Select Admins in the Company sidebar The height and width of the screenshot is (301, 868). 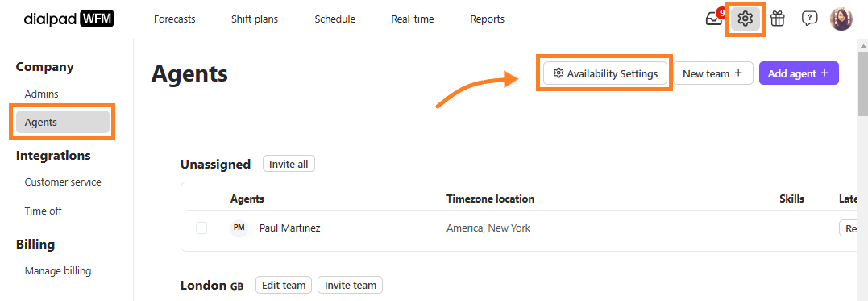click(x=42, y=94)
